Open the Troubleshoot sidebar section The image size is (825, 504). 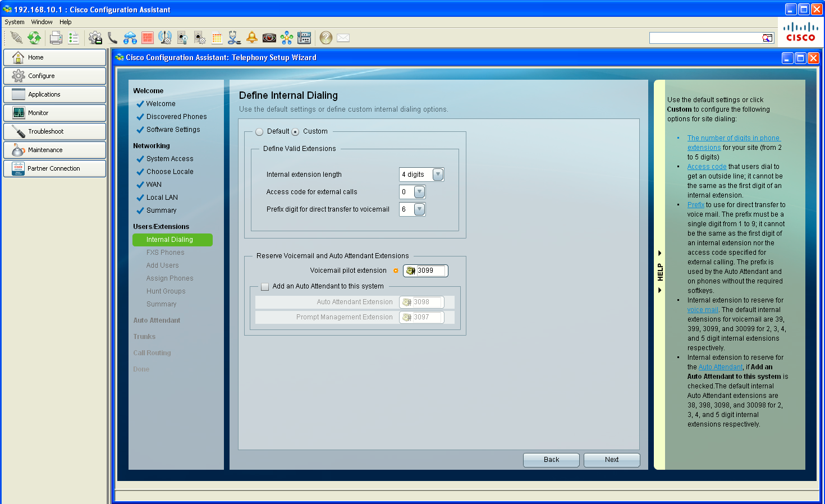click(x=54, y=131)
